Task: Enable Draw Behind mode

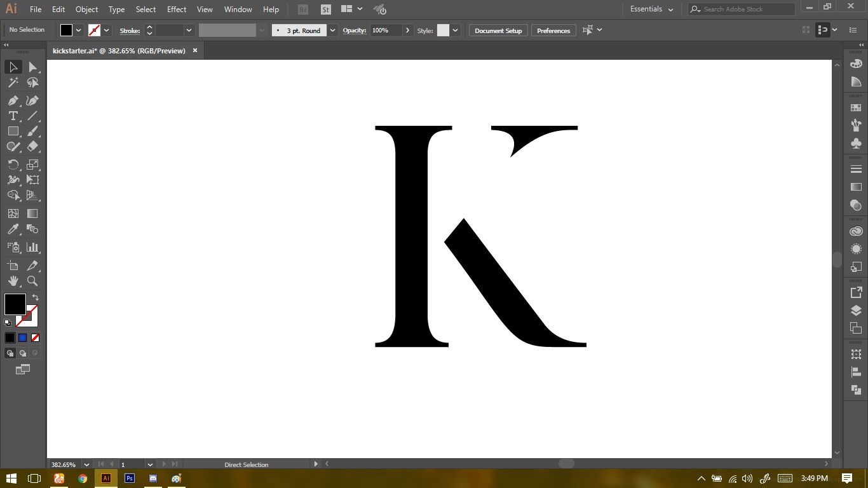Action: [x=23, y=353]
